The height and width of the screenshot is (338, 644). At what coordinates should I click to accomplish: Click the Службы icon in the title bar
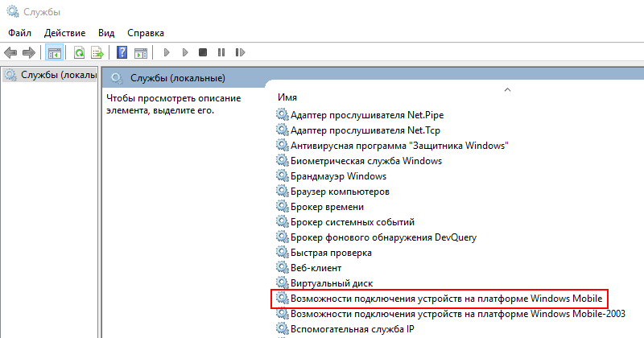pyautogui.click(x=13, y=11)
